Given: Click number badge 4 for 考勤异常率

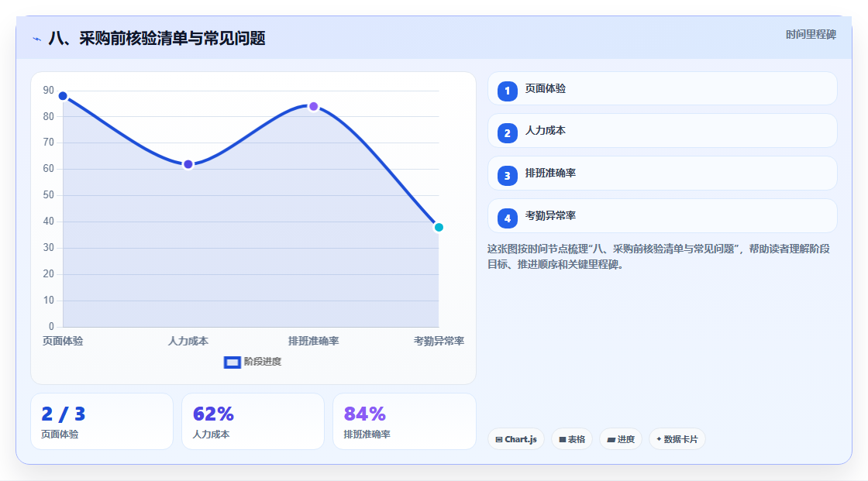Looking at the screenshot, I should (x=507, y=218).
